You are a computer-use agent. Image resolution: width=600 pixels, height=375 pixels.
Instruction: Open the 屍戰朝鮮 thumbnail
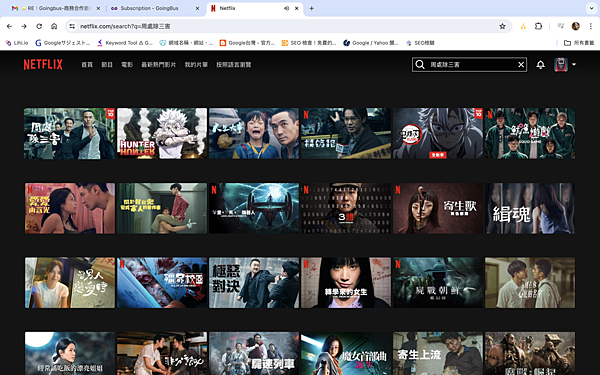pos(438,282)
